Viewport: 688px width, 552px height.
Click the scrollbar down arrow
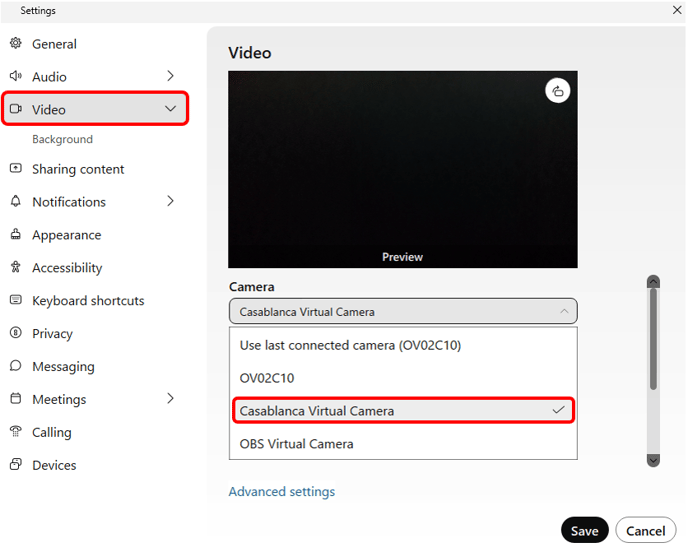pos(653,460)
